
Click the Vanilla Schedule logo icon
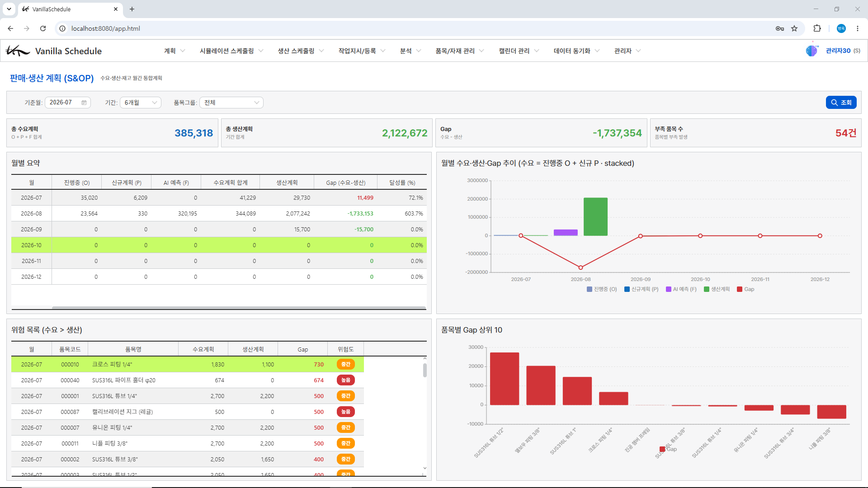pos(18,51)
